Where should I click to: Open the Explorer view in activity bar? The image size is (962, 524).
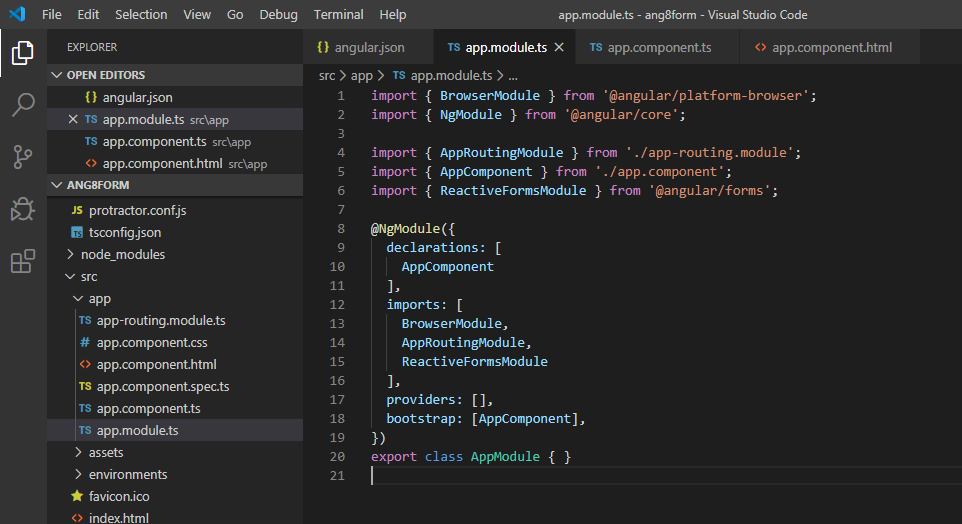23,53
